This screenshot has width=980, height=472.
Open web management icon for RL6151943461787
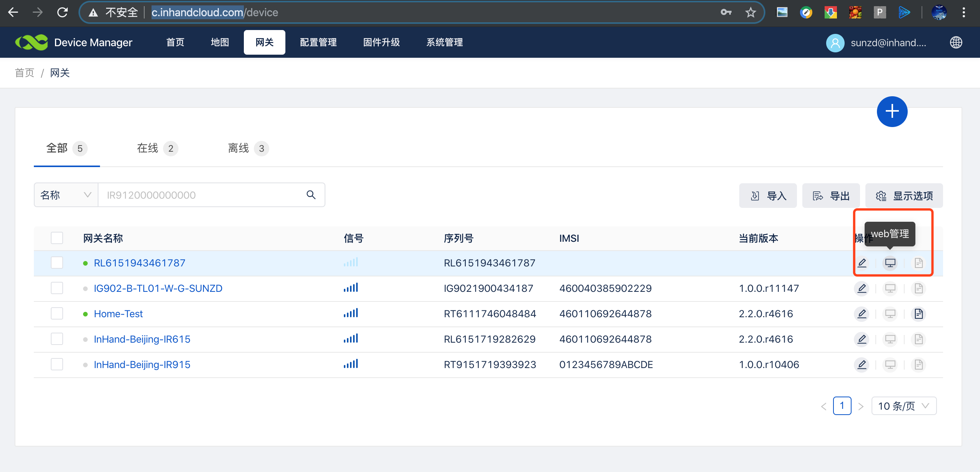(890, 263)
